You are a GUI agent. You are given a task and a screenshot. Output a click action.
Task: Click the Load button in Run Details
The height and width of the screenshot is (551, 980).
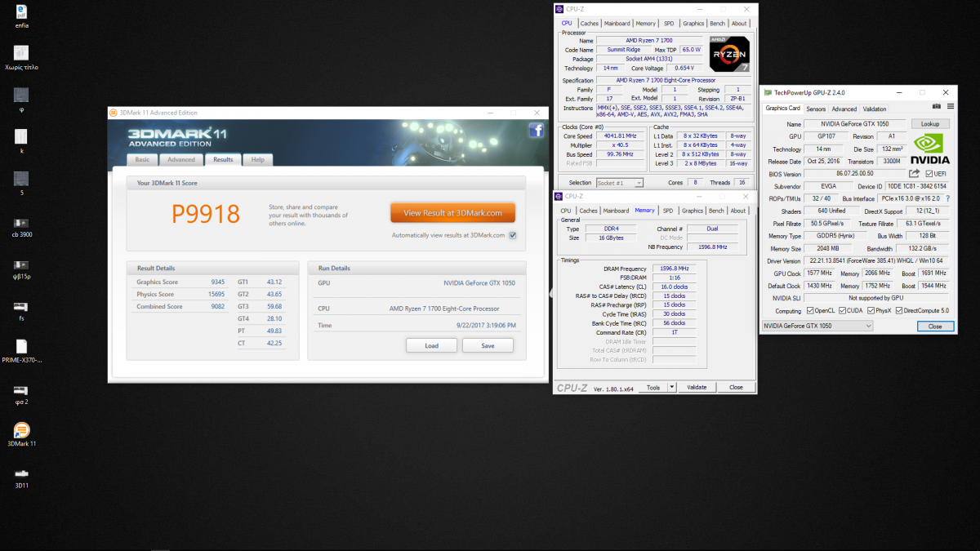431,345
